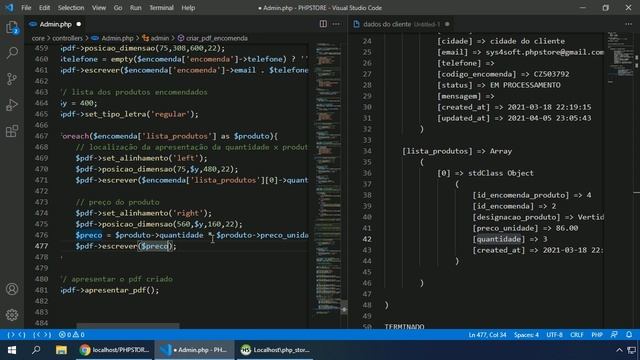Switch to the dados do cliente tab
The width and height of the screenshot is (640, 360).
401,24
